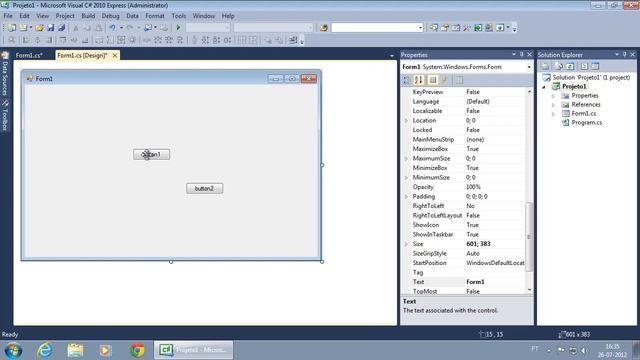Image resolution: width=640 pixels, height=360 pixels.
Task: Open Solution Explorer from the standard toolbar icon
Action: tap(433, 28)
